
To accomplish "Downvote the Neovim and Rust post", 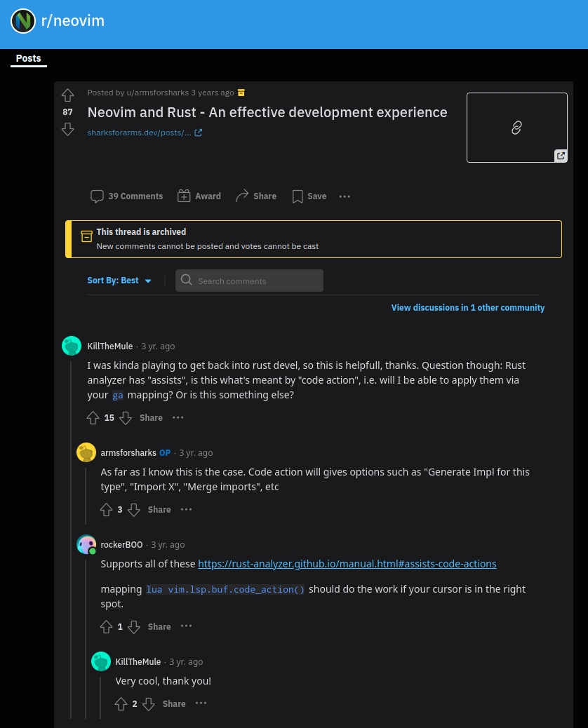I will 67,129.
